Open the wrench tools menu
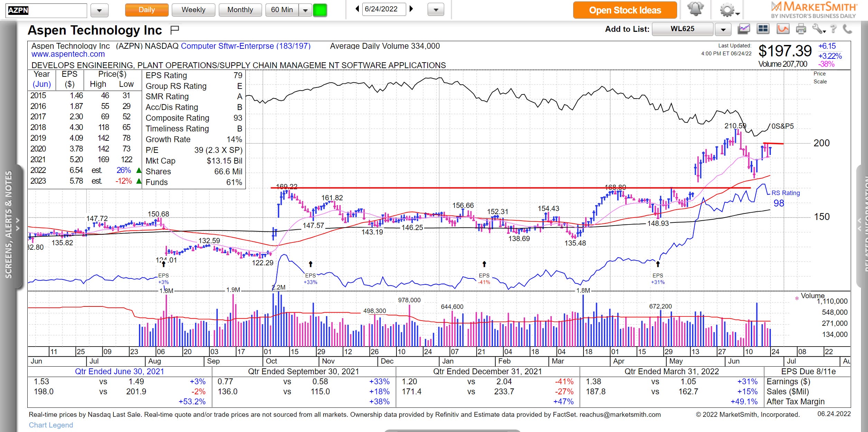The height and width of the screenshot is (432, 868). tap(819, 29)
